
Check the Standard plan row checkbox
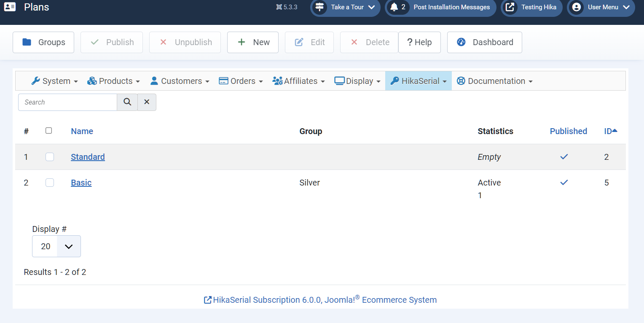50,157
